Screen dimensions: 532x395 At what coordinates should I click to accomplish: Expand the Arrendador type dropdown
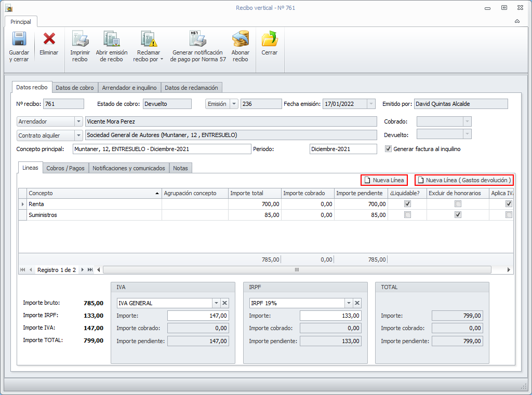[78, 121]
